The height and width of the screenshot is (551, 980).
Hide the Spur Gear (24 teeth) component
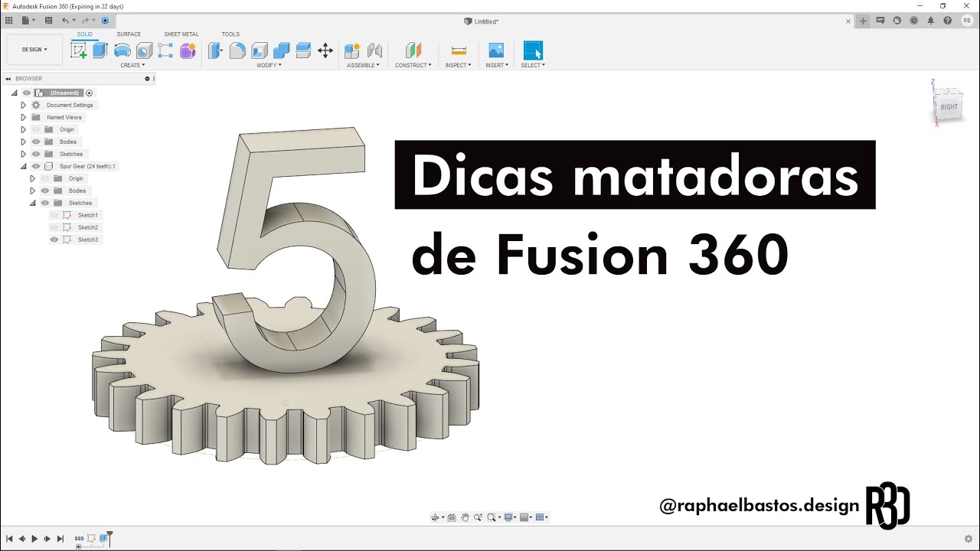36,166
